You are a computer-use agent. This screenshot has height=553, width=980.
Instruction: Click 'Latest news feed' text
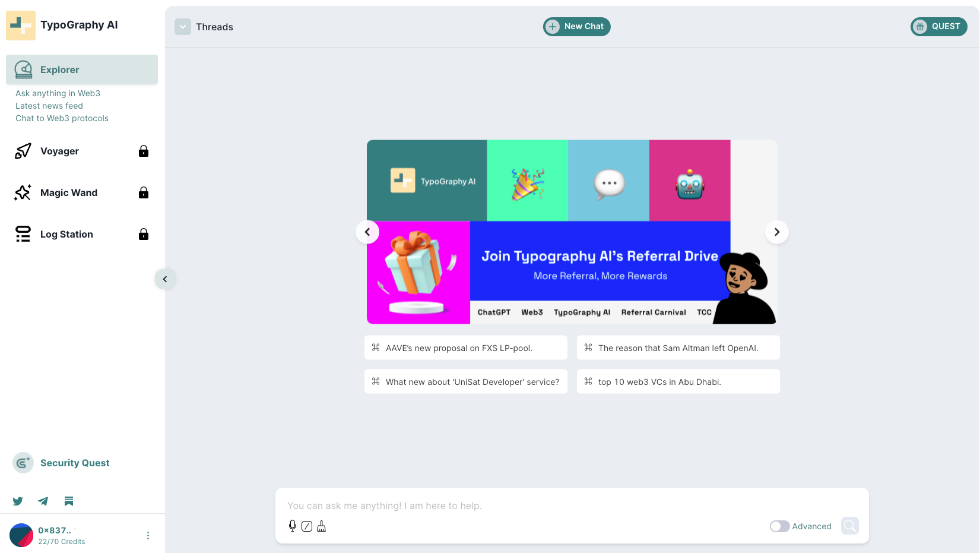(x=49, y=106)
